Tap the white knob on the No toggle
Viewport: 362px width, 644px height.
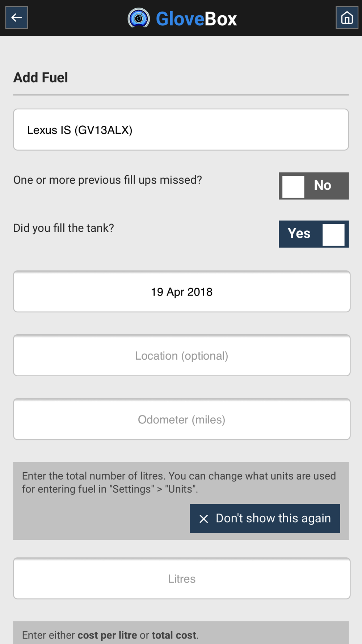tap(293, 186)
